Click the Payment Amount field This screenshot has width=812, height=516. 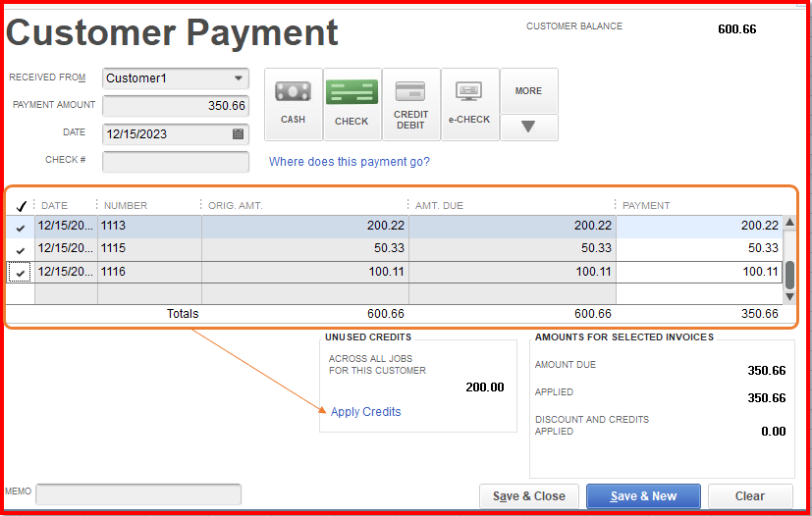click(x=176, y=106)
